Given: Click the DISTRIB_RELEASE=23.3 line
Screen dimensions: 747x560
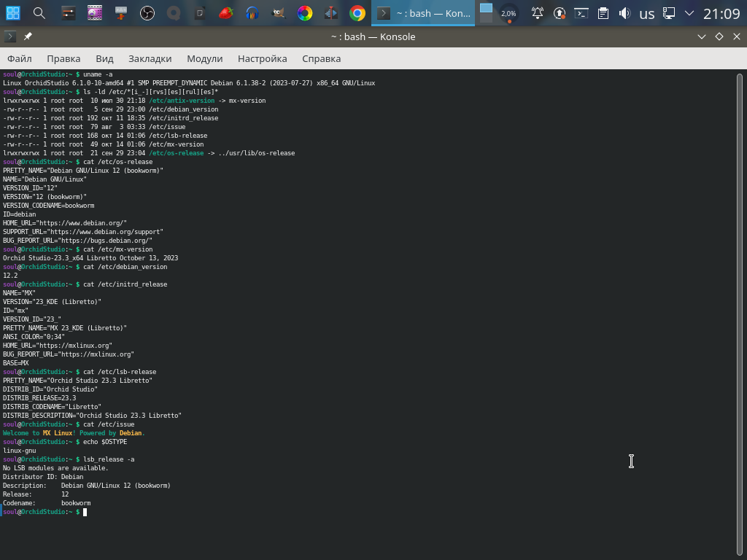Looking at the screenshot, I should pyautogui.click(x=39, y=398).
